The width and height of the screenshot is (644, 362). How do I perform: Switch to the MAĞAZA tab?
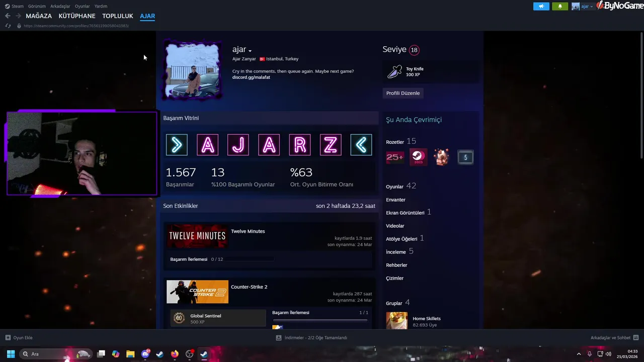(39, 16)
